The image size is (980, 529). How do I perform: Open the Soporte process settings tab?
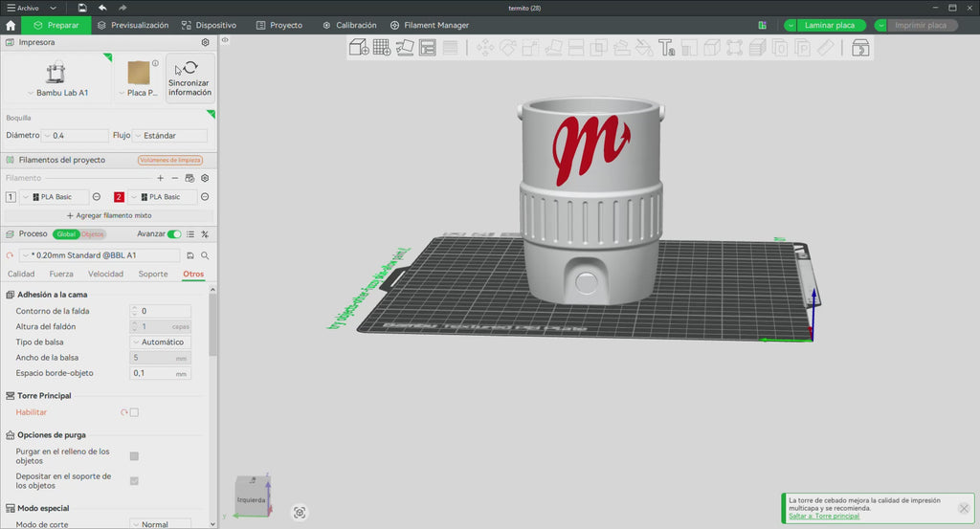click(152, 275)
